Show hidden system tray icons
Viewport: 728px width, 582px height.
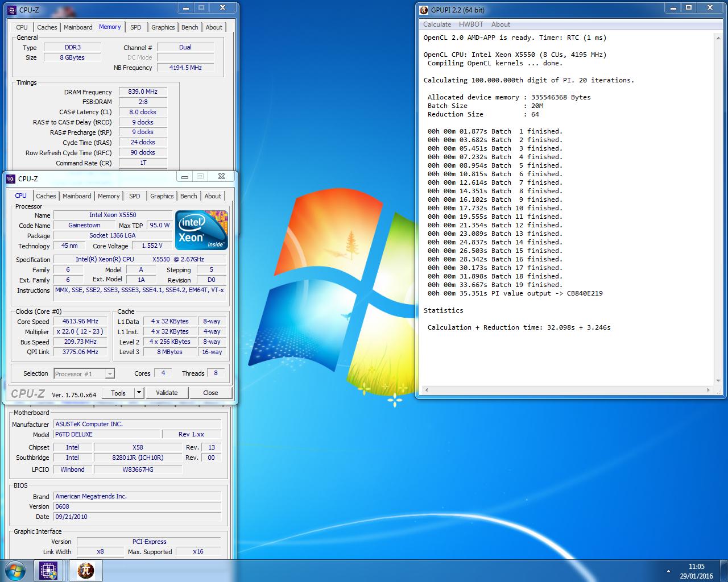(x=668, y=571)
